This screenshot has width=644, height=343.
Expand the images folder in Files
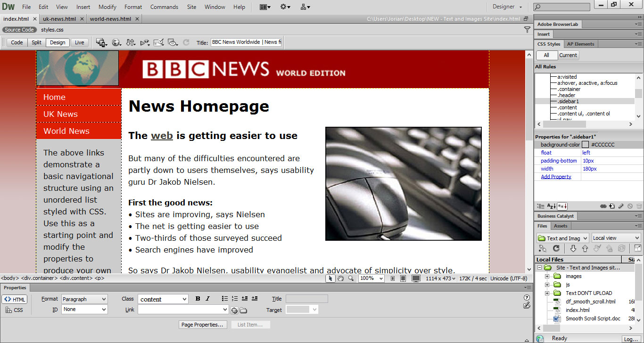547,276
